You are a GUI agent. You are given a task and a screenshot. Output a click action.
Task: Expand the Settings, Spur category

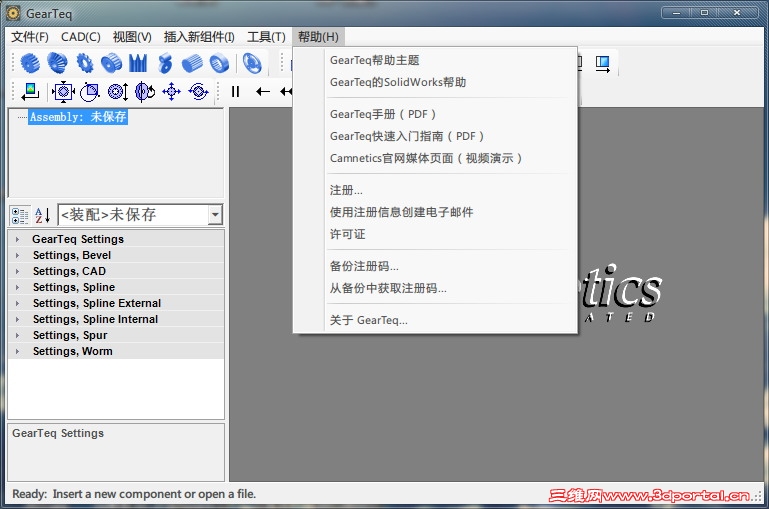coord(17,335)
